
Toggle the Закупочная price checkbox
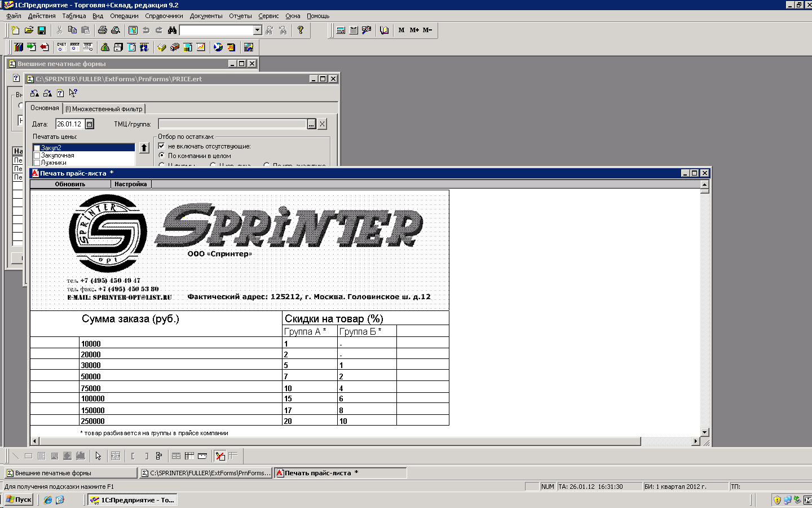click(37, 155)
